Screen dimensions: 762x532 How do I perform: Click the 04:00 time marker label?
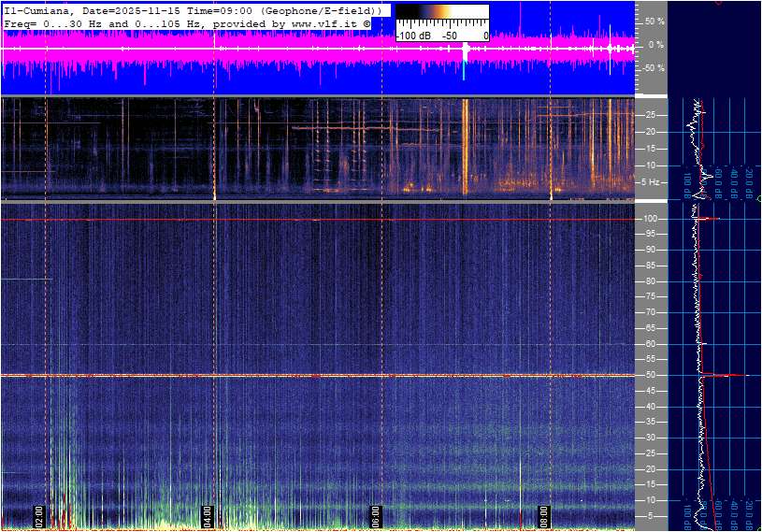pyautogui.click(x=208, y=517)
